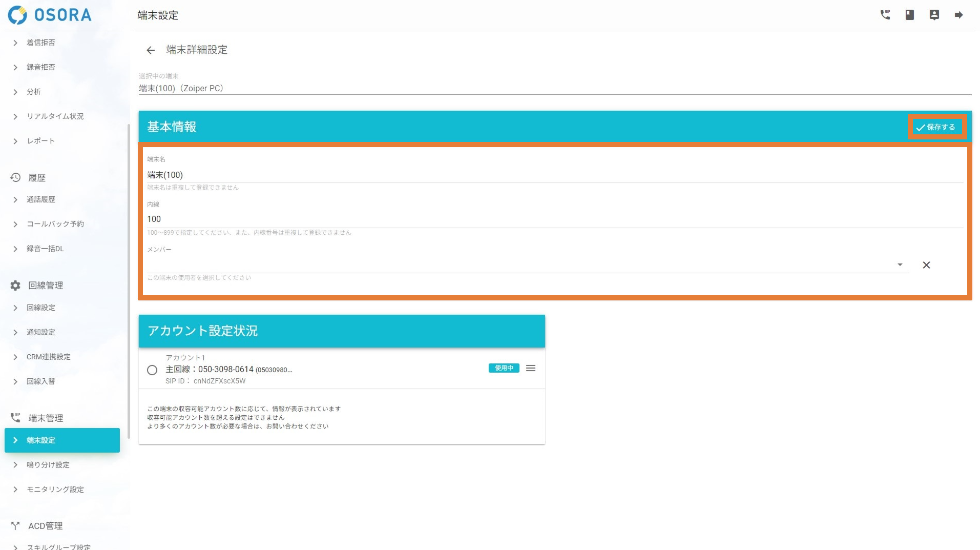Screen dimensions: 980x550
Task: Open the Account 1 hamburger menu
Action: click(530, 369)
